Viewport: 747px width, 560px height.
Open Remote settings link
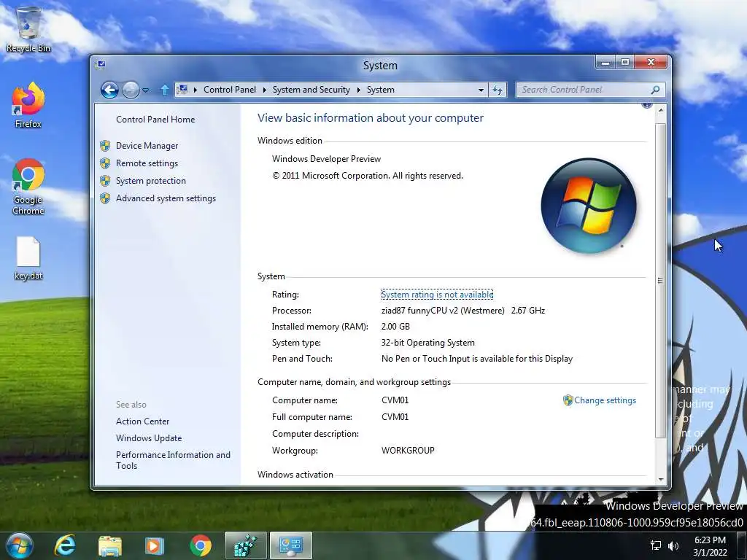point(147,163)
